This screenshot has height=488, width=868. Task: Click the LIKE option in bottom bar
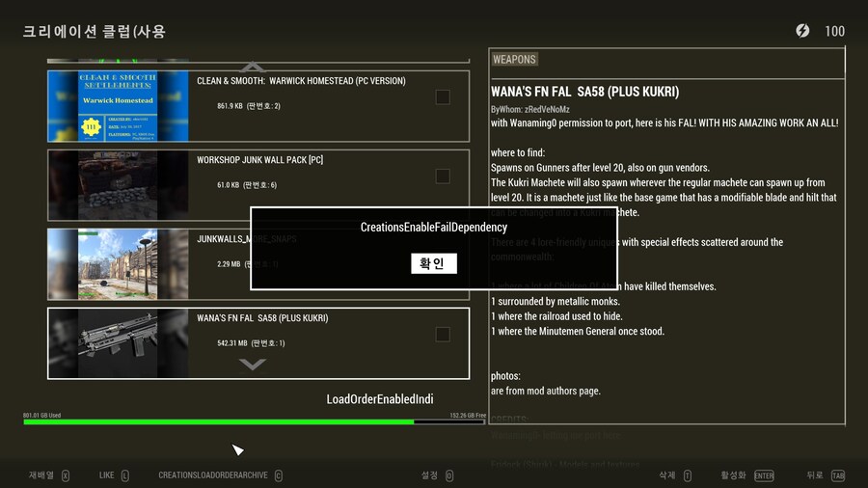coord(113,475)
